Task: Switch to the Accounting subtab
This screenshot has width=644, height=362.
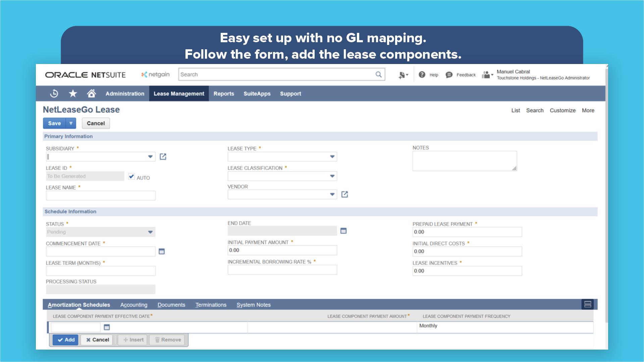Action: pyautogui.click(x=133, y=305)
